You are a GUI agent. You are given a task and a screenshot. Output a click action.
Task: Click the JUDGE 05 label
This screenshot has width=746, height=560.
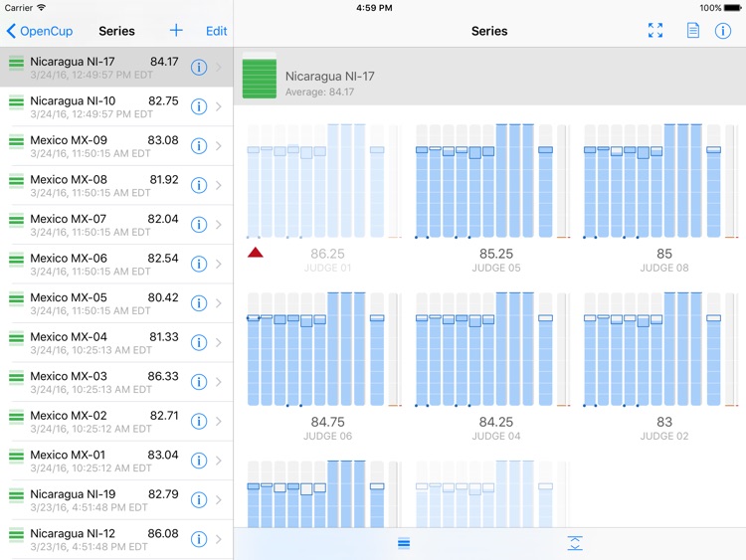496,268
